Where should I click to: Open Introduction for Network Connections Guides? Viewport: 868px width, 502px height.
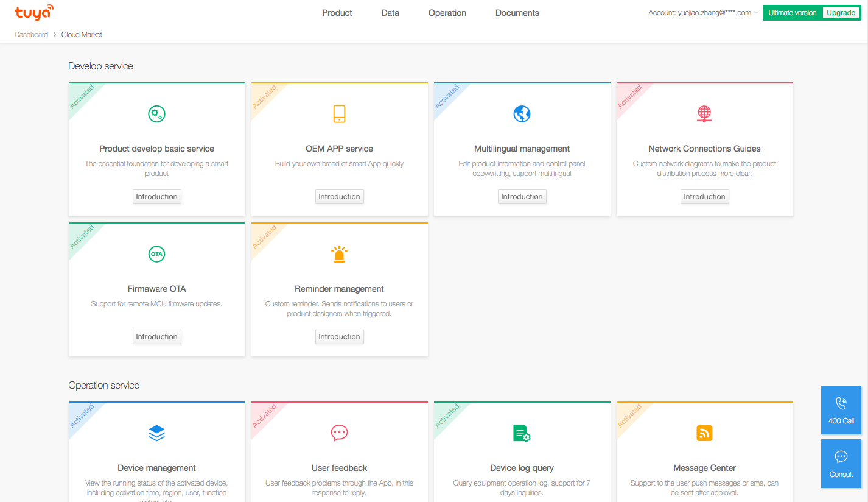[705, 197]
